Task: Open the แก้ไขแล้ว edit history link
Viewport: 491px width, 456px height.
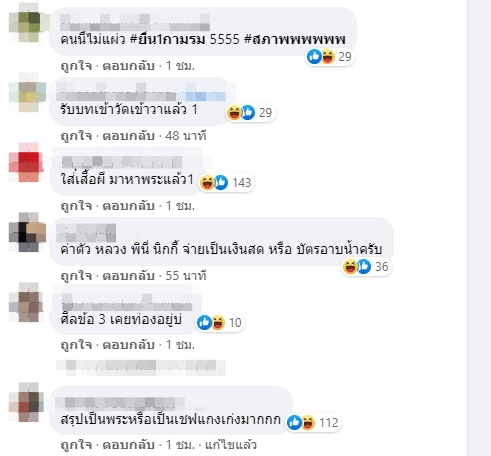Action: point(231,445)
